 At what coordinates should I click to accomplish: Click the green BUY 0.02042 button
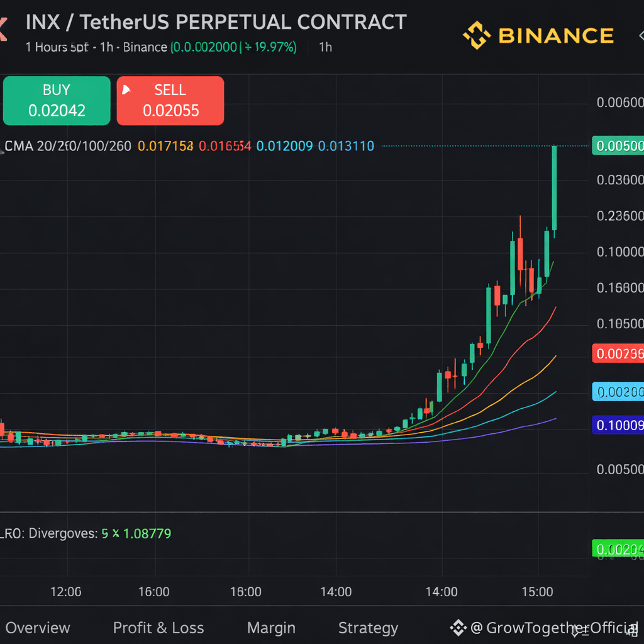point(57,101)
